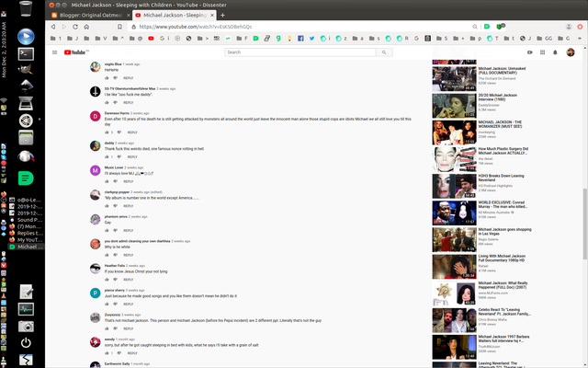Image resolution: width=588 pixels, height=368 pixels.
Task: Open the YouTube account avatar menu
Action: click(x=571, y=52)
